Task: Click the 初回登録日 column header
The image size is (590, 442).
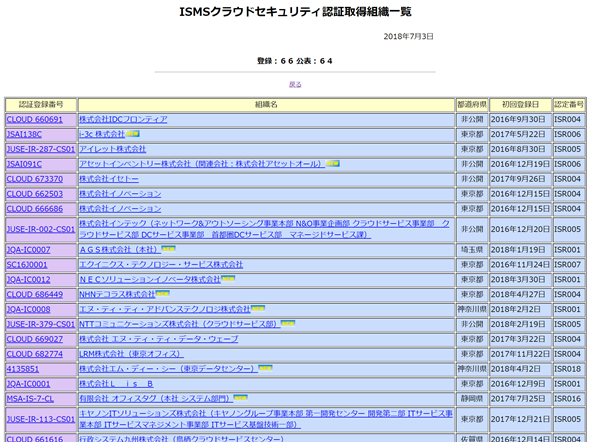Action: click(520, 105)
